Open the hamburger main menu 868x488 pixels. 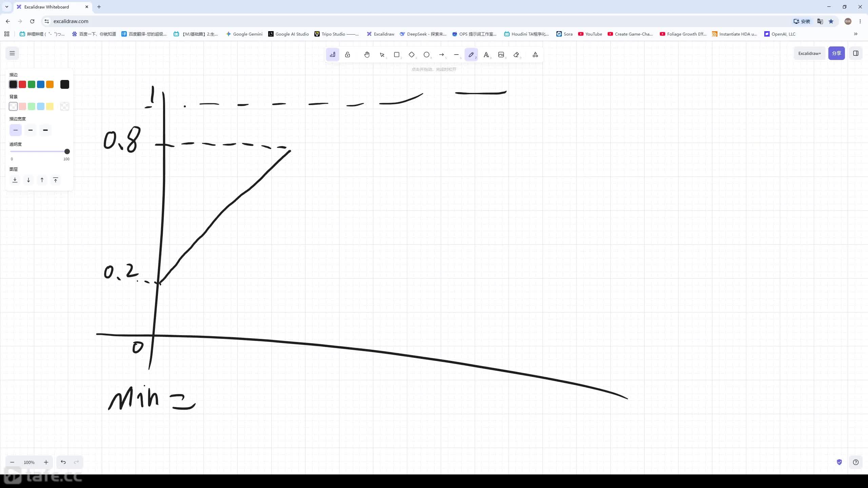[12, 53]
